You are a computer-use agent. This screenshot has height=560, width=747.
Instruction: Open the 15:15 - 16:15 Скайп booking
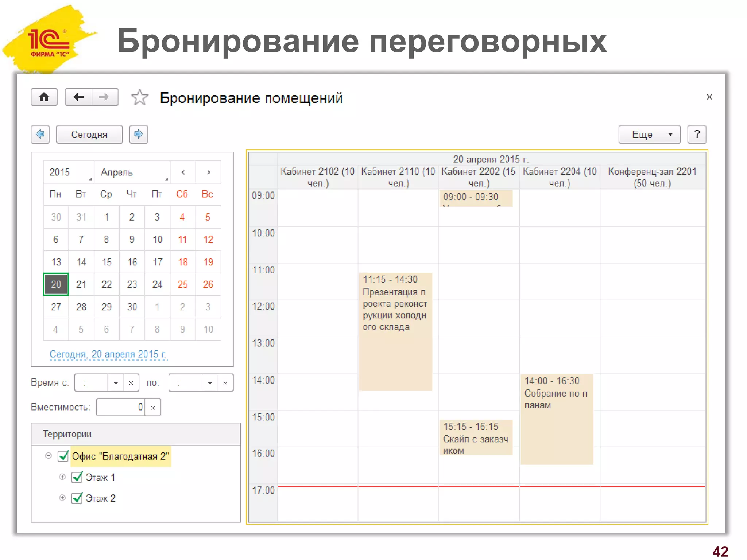click(x=476, y=438)
